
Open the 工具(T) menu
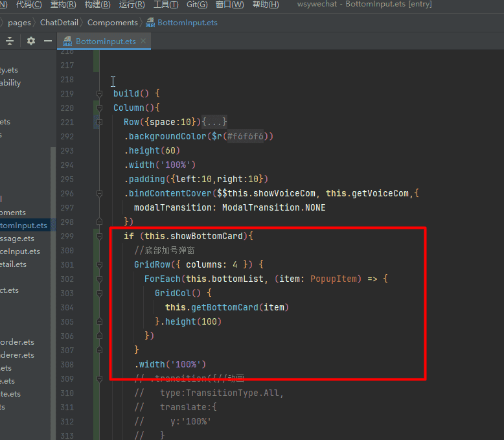click(166, 5)
